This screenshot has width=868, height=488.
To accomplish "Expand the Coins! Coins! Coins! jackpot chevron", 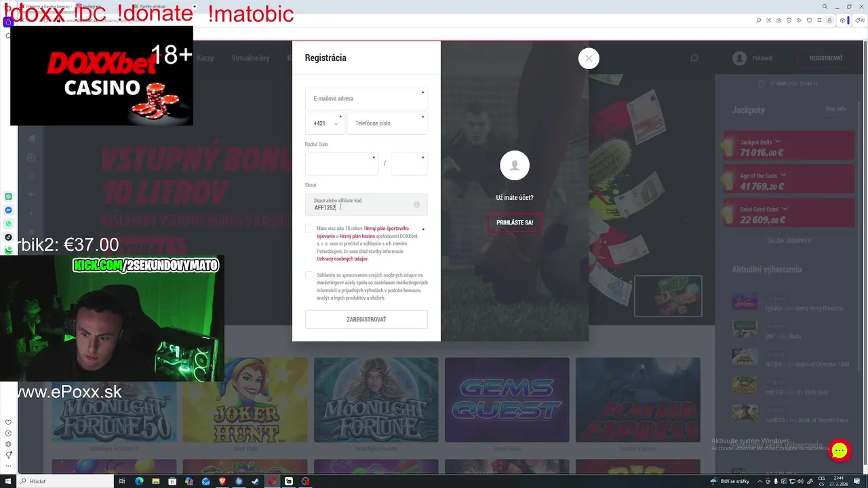I will click(785, 209).
